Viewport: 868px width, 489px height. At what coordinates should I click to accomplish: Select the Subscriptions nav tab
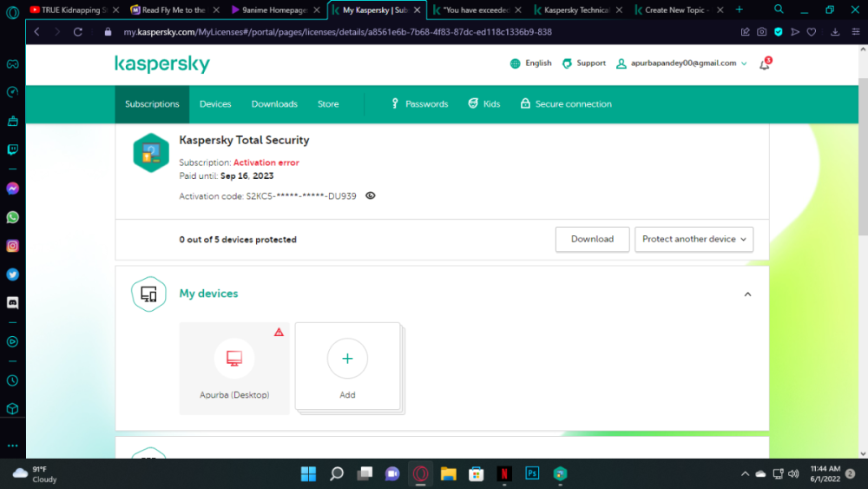[x=152, y=104]
